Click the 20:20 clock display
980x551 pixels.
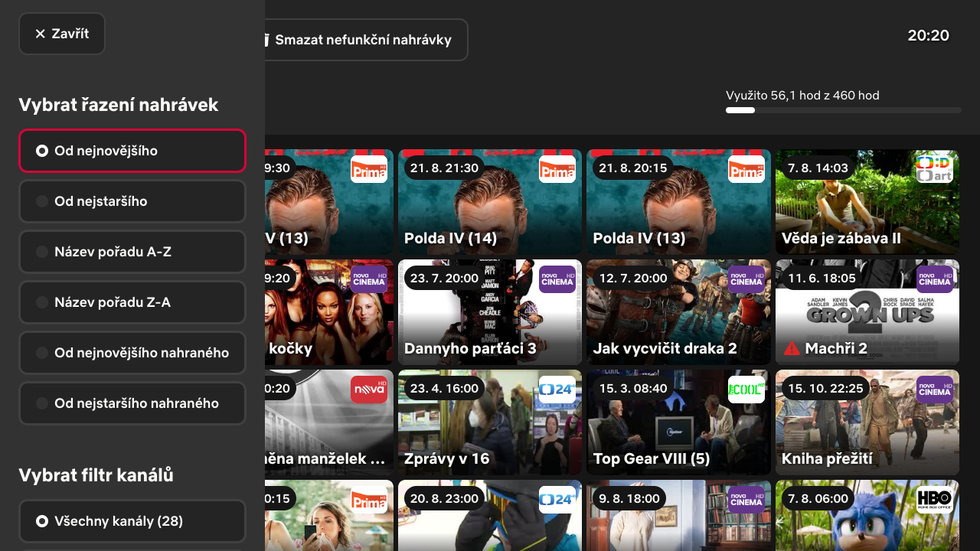click(929, 35)
